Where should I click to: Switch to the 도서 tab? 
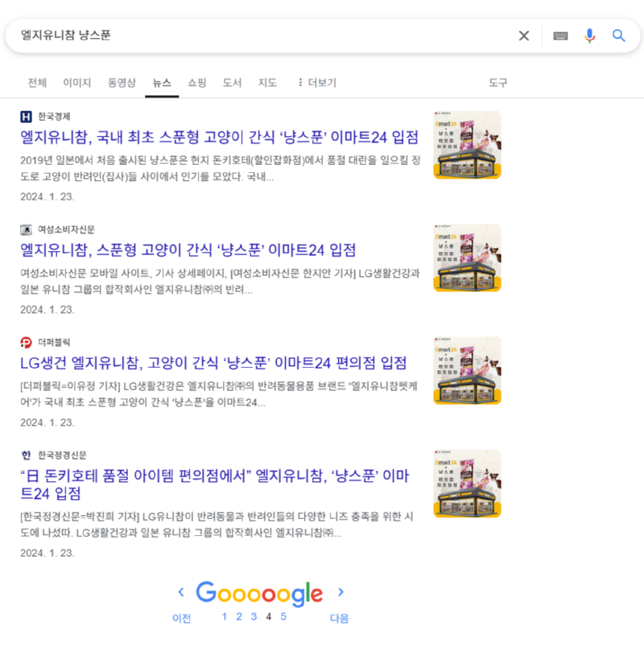[232, 83]
